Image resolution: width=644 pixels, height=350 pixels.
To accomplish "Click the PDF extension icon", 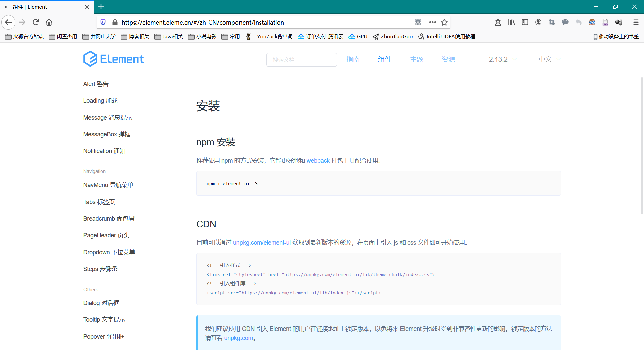I will [x=605, y=22].
